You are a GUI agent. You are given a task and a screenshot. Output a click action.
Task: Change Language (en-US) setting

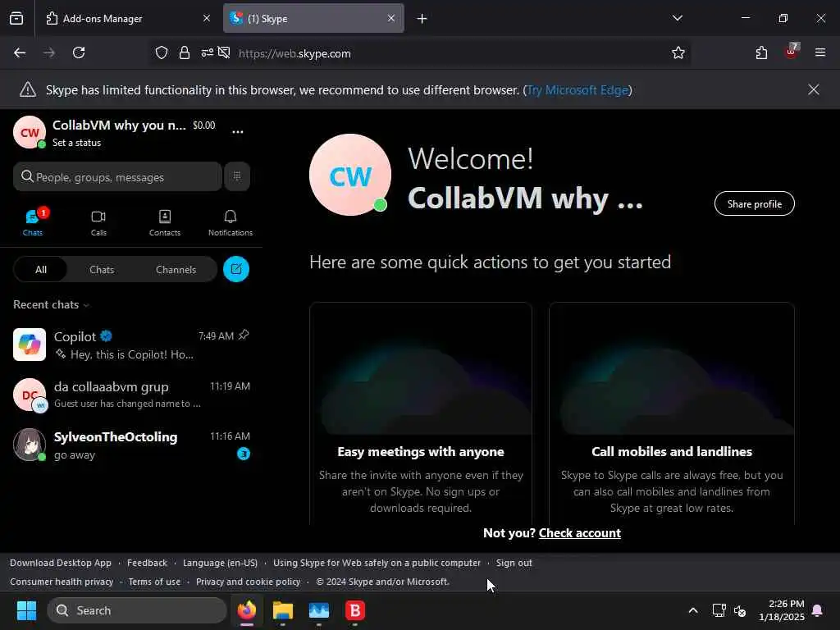pyautogui.click(x=220, y=563)
